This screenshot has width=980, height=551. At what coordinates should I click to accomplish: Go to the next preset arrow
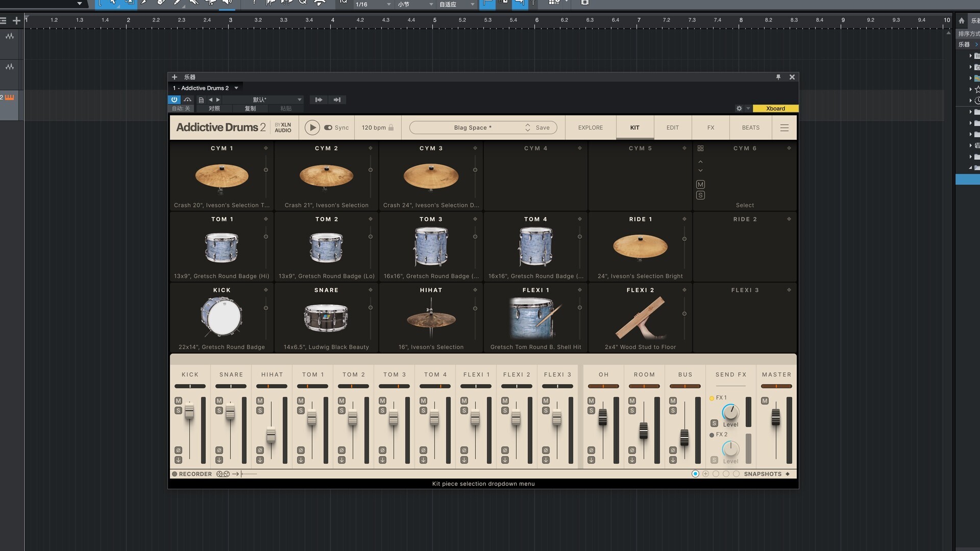tap(218, 100)
